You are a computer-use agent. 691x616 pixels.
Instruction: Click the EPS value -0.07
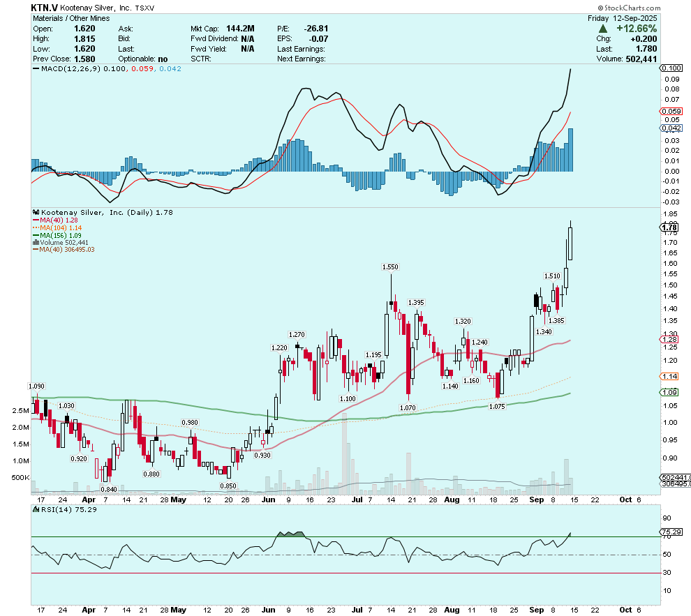pos(318,39)
